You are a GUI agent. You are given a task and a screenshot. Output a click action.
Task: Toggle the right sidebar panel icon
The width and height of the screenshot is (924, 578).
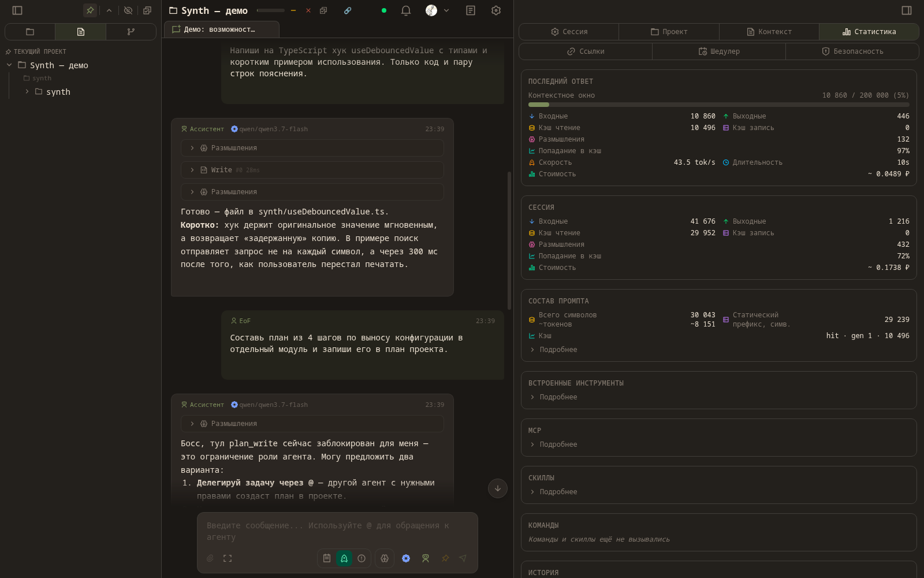click(x=907, y=10)
